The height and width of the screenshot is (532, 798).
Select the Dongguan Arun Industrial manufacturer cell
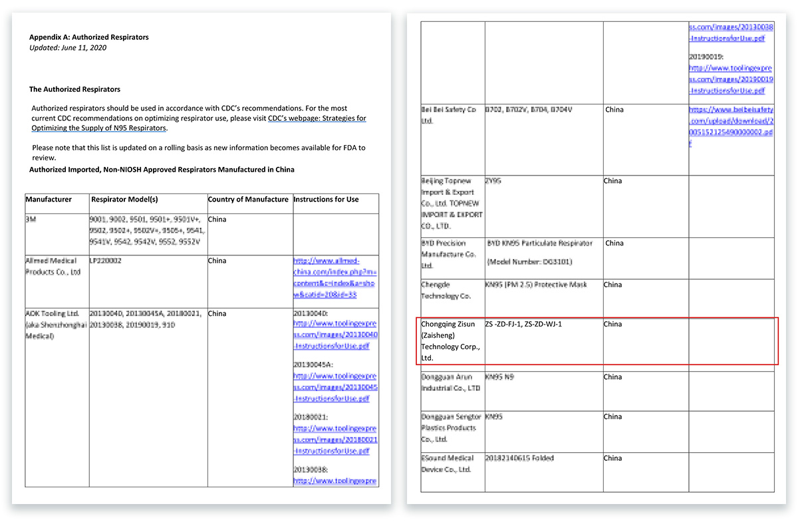[x=451, y=382]
